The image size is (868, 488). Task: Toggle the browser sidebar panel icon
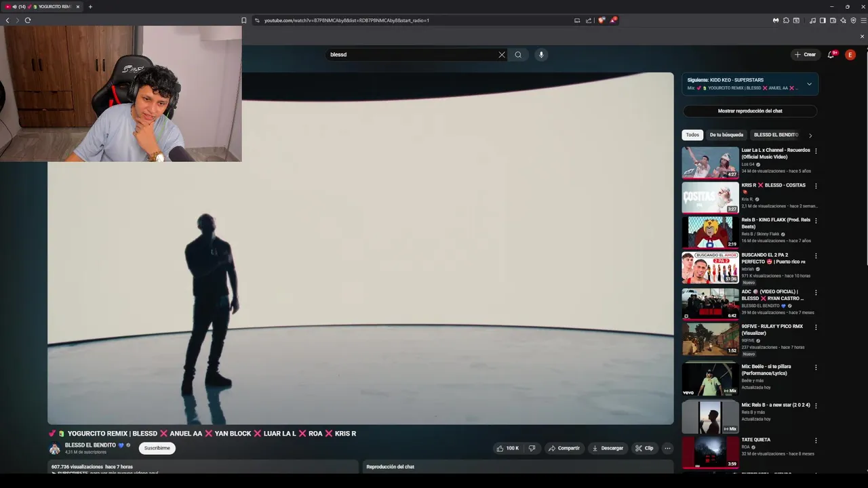pyautogui.click(x=823, y=20)
